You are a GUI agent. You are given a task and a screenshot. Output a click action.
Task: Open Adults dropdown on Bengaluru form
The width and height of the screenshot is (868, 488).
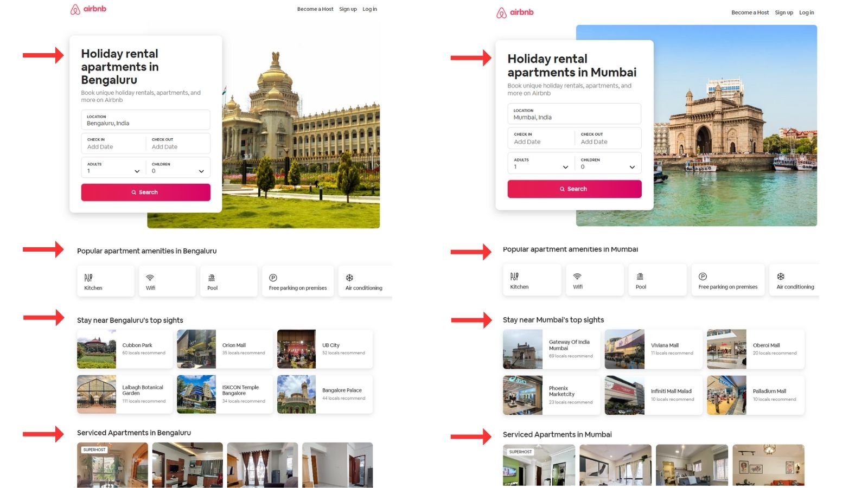[113, 168]
